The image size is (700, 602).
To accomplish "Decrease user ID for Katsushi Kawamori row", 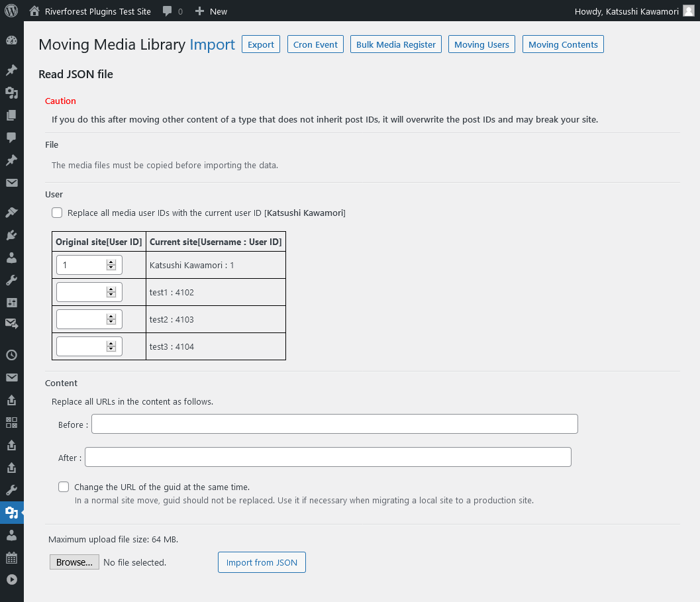I will pos(111,268).
